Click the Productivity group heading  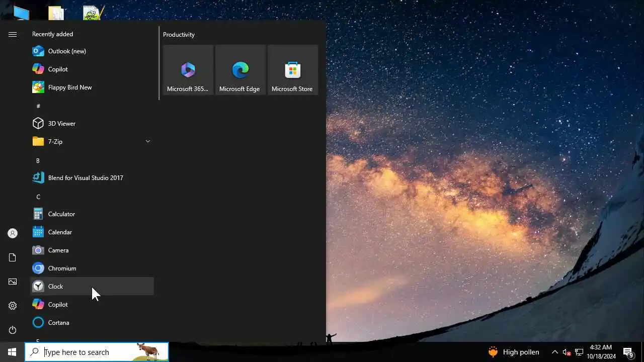coord(179,35)
